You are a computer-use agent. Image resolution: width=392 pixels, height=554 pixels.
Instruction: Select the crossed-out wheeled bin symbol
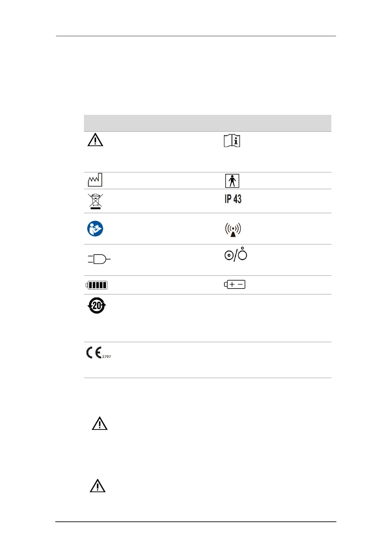pos(95,201)
